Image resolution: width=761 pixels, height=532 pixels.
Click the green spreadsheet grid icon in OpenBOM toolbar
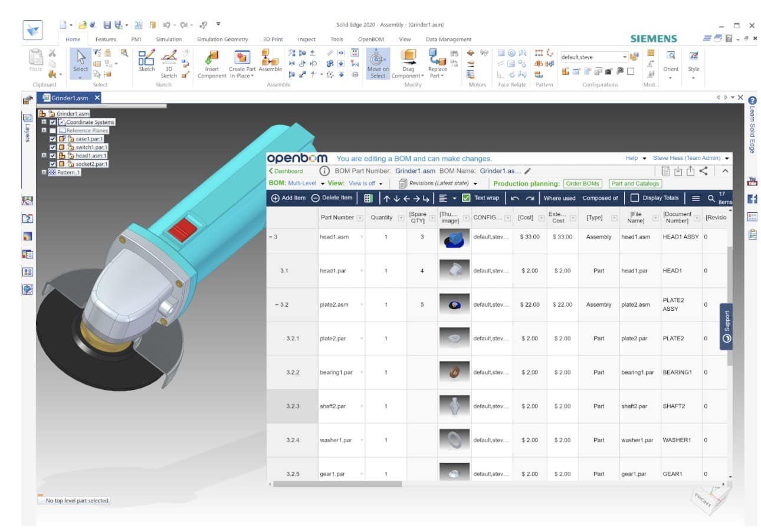368,198
